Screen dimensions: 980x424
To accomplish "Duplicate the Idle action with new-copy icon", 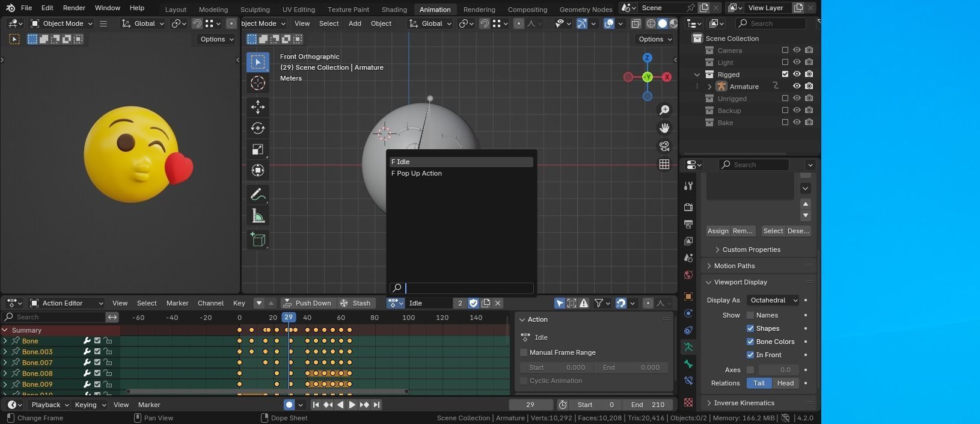I will coord(486,303).
